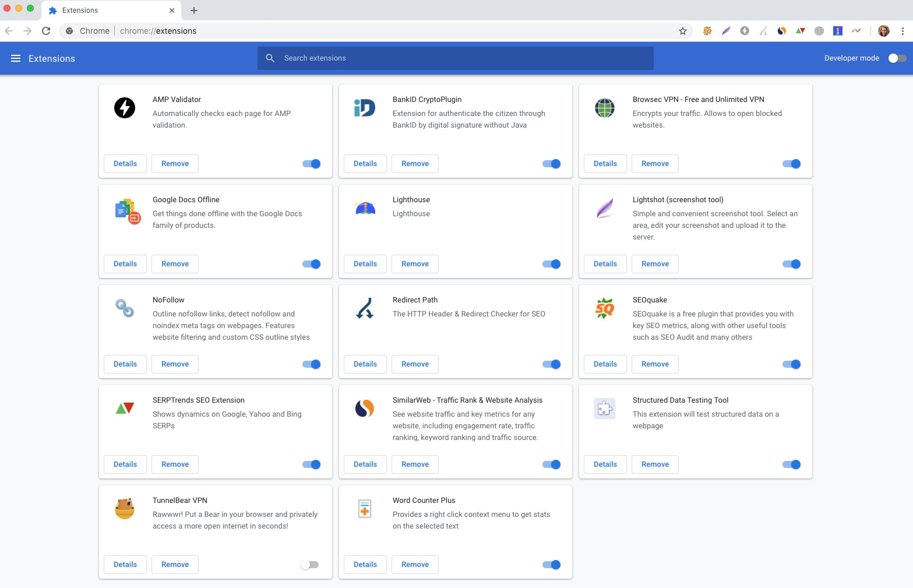
Task: View Details of Browsec VPN
Action: tap(605, 164)
